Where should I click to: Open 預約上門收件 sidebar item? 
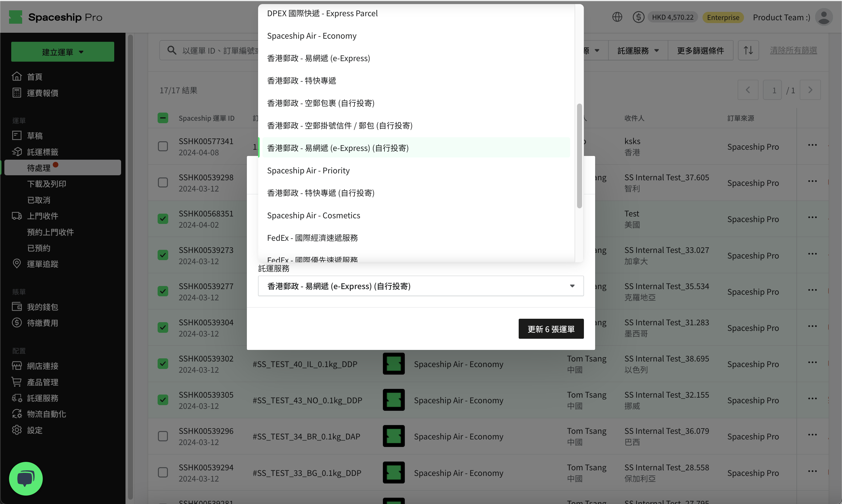tap(50, 232)
